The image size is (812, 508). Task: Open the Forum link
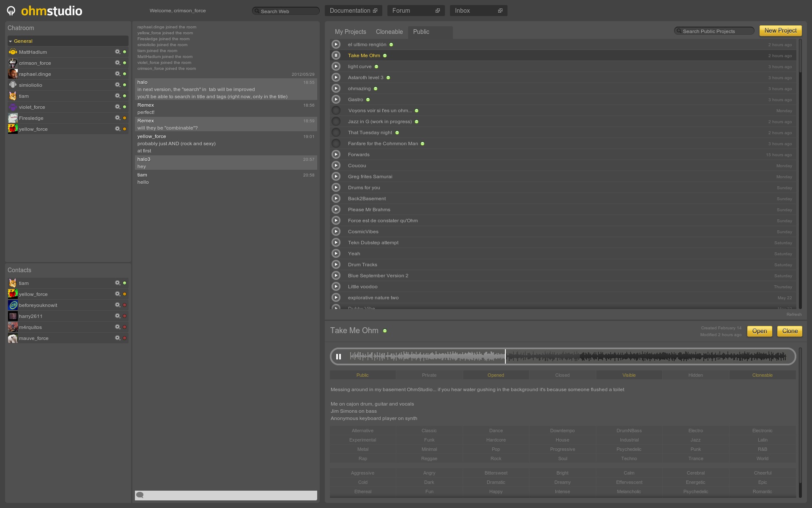coord(416,11)
